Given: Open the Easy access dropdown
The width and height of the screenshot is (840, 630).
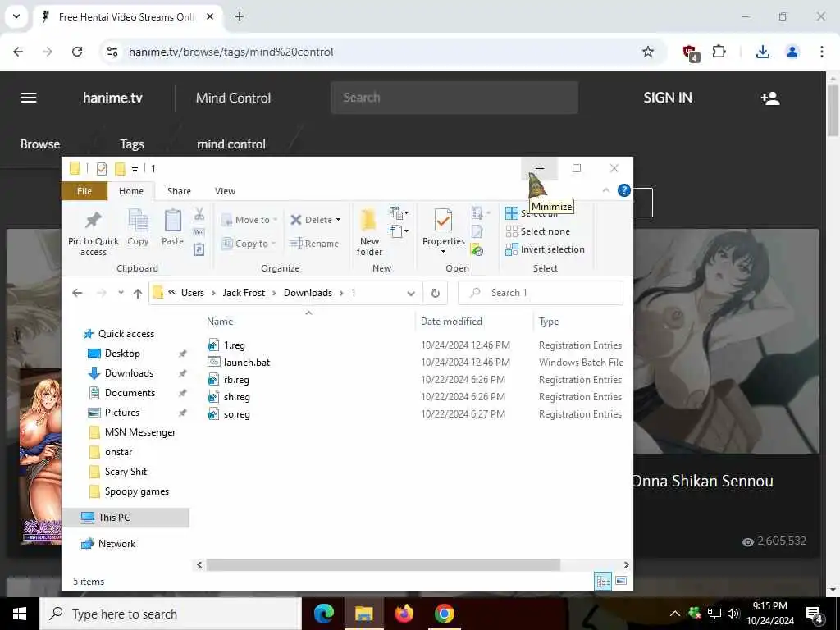Looking at the screenshot, I should pos(399,231).
